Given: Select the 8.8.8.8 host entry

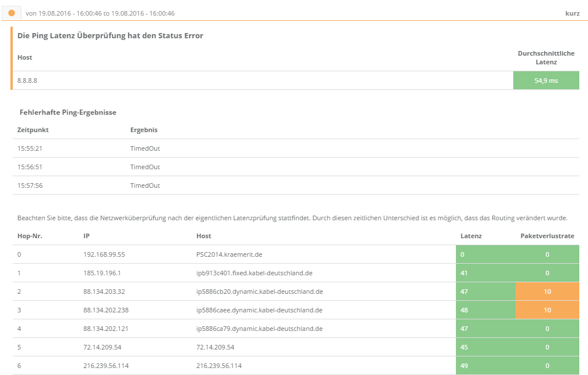Looking at the screenshot, I should [27, 81].
